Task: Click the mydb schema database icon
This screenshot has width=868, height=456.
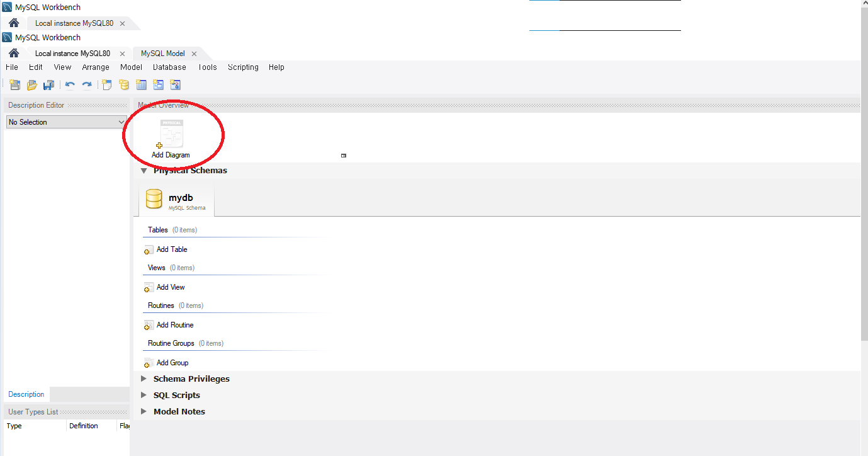Action: [154, 198]
